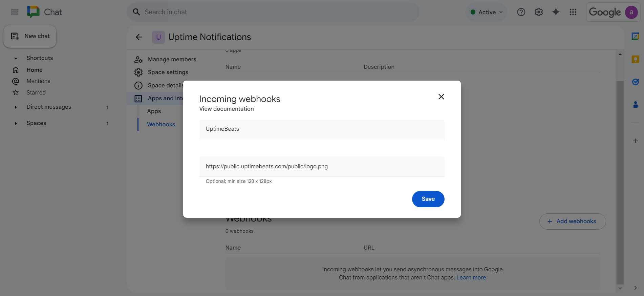Click the scrollbar up arrow
This screenshot has height=296, width=644.
620,54
